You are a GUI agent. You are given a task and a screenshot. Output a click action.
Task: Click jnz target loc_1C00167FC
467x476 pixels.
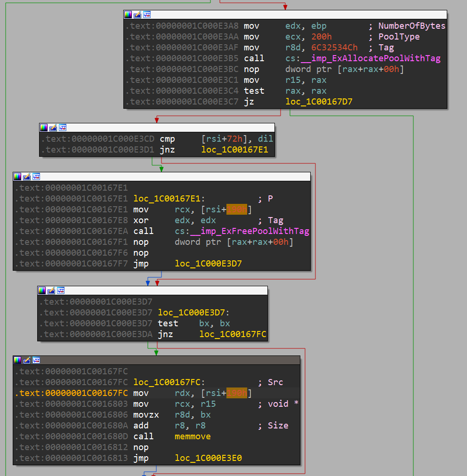[233, 334]
